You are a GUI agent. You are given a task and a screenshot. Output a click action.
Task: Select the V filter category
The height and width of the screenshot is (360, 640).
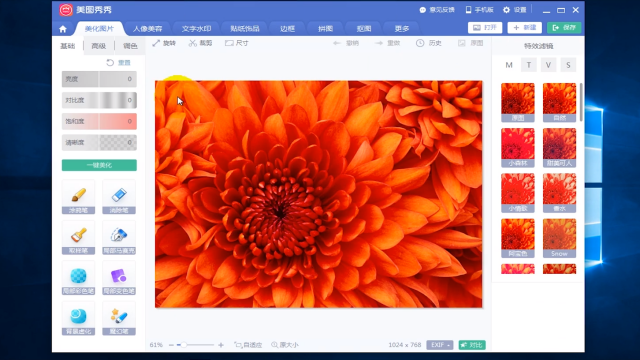click(548, 65)
